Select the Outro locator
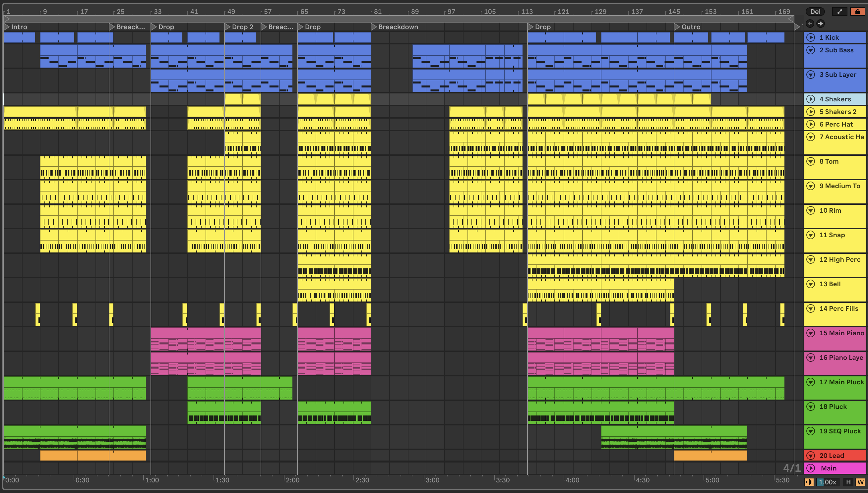Image resolution: width=868 pixels, height=493 pixels. click(687, 27)
